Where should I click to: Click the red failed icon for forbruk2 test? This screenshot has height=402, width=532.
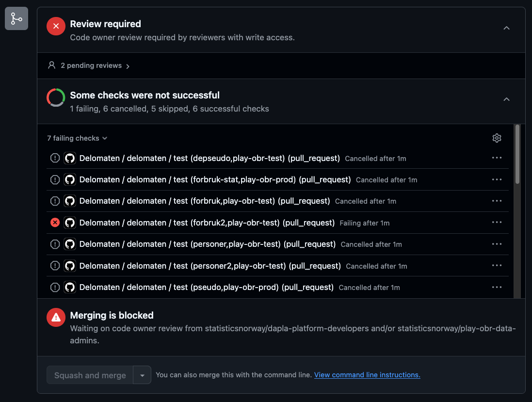click(x=55, y=223)
